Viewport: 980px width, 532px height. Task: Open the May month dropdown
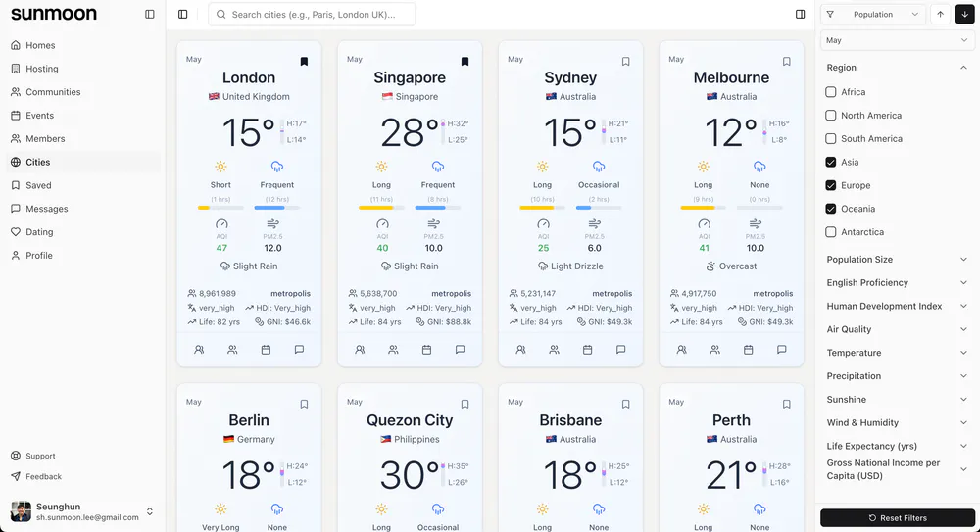(x=897, y=40)
